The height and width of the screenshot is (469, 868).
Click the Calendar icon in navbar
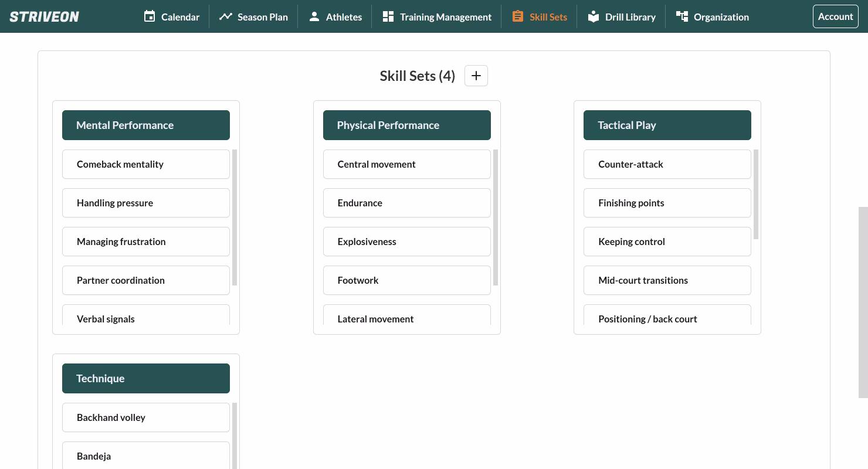150,16
